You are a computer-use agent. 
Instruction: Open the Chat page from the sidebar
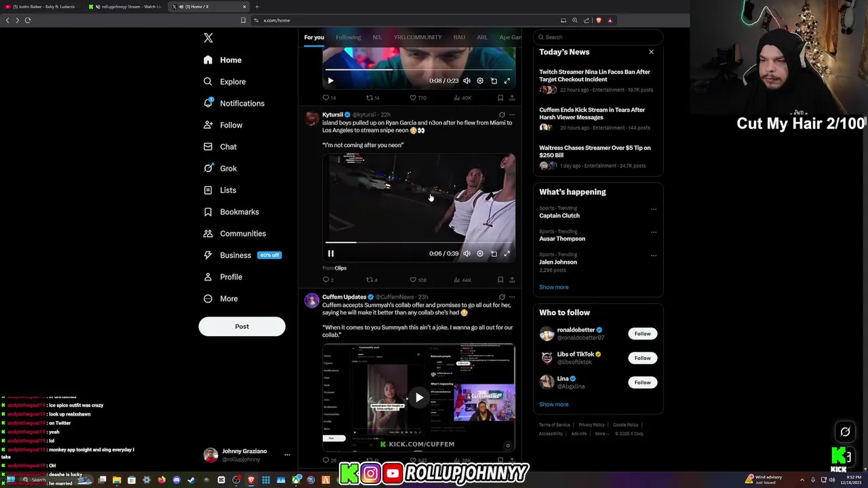[x=220, y=146]
